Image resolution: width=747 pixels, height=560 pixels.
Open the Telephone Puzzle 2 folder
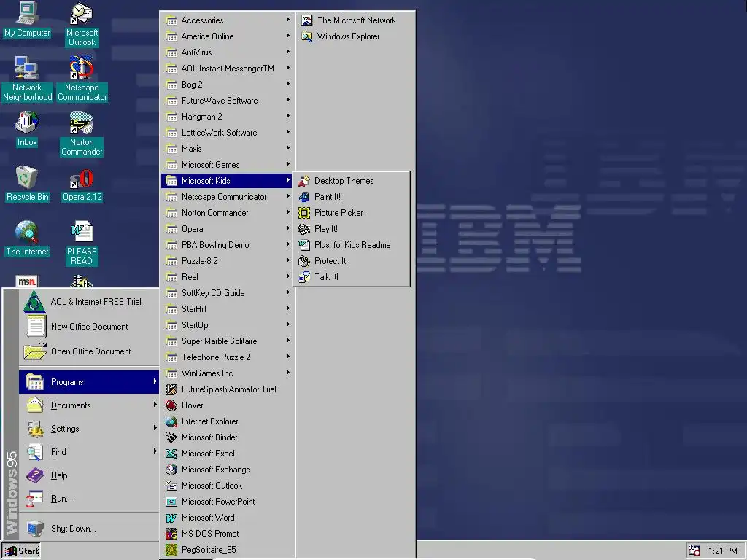coord(228,357)
